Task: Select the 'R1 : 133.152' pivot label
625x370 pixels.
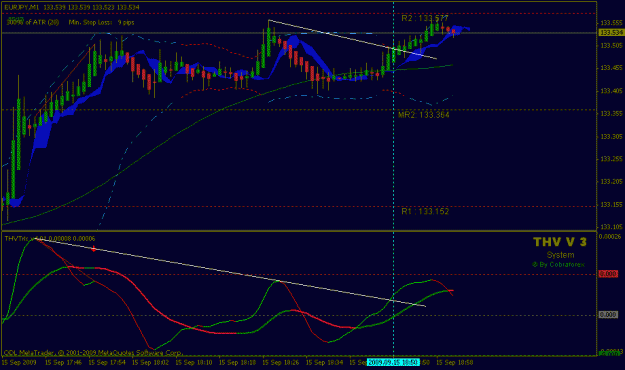Action: (x=425, y=211)
